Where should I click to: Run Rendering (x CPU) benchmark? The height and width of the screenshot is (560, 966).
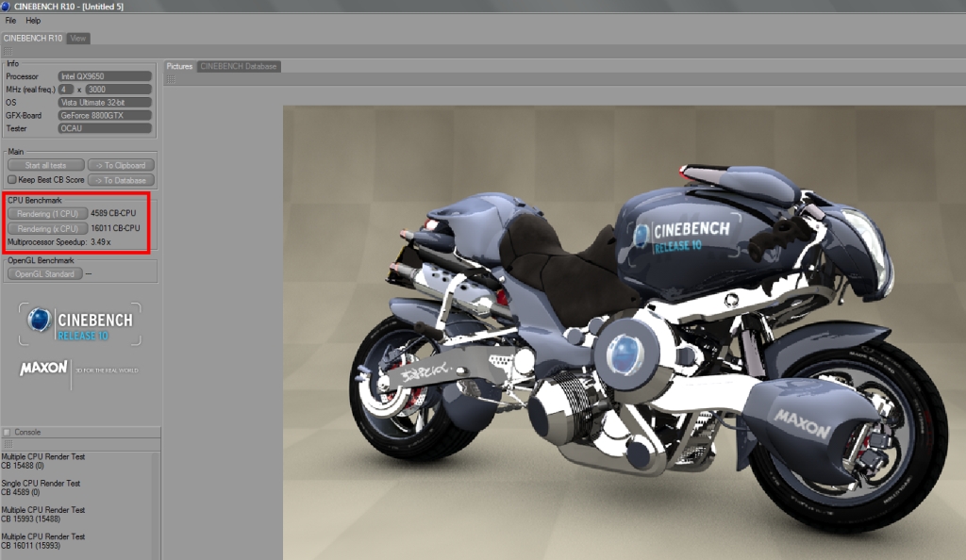tap(47, 228)
